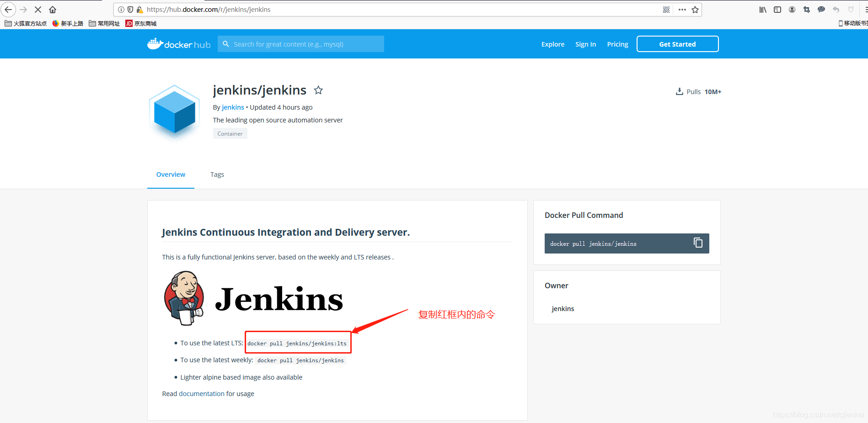This screenshot has height=423, width=868.
Task: Click the search magnifier icon
Action: (x=226, y=44)
